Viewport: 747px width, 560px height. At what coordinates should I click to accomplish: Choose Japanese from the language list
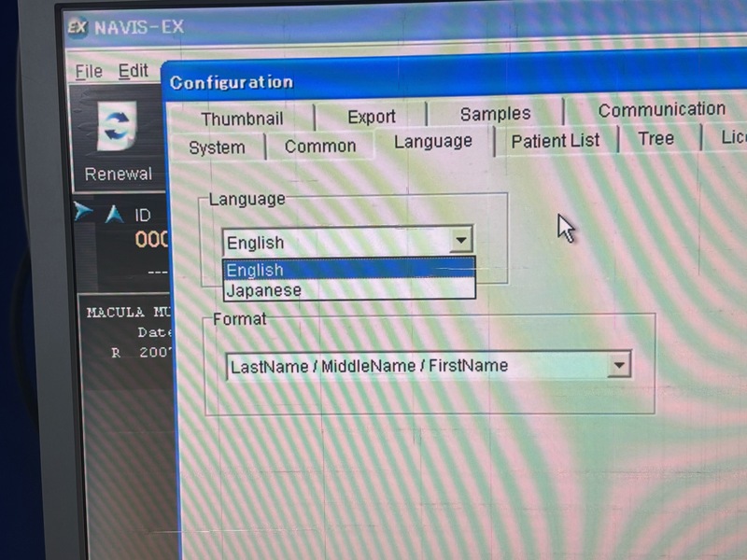pyautogui.click(x=265, y=290)
